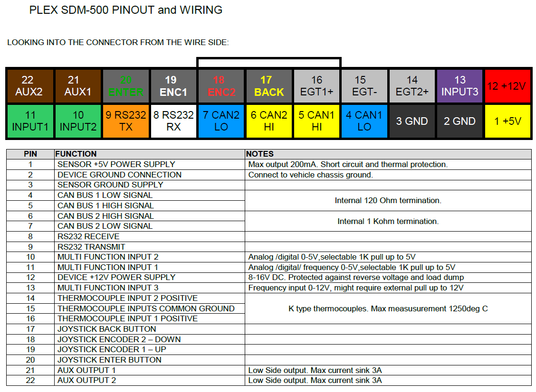
Task: Select 'AUX OUTPUT 1' in the function column
Action: click(x=86, y=370)
